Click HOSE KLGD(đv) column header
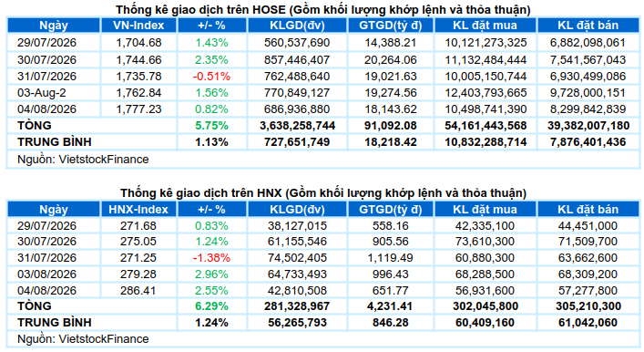Image resolution: width=644 pixels, height=352 pixels. click(297, 26)
